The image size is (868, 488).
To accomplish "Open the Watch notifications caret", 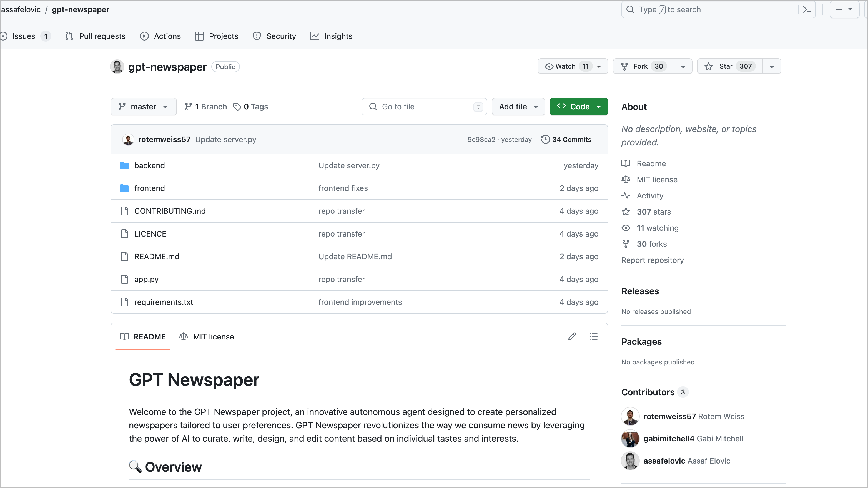I will (599, 67).
